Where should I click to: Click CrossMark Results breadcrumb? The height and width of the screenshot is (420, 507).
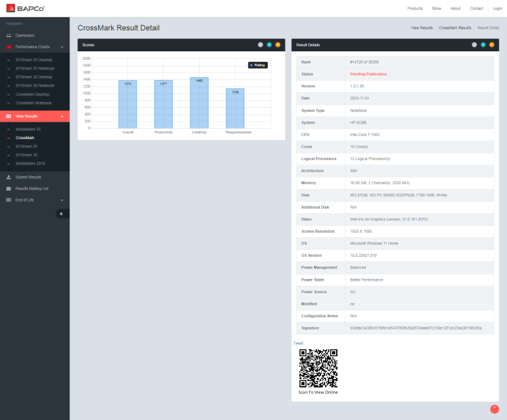tap(455, 28)
